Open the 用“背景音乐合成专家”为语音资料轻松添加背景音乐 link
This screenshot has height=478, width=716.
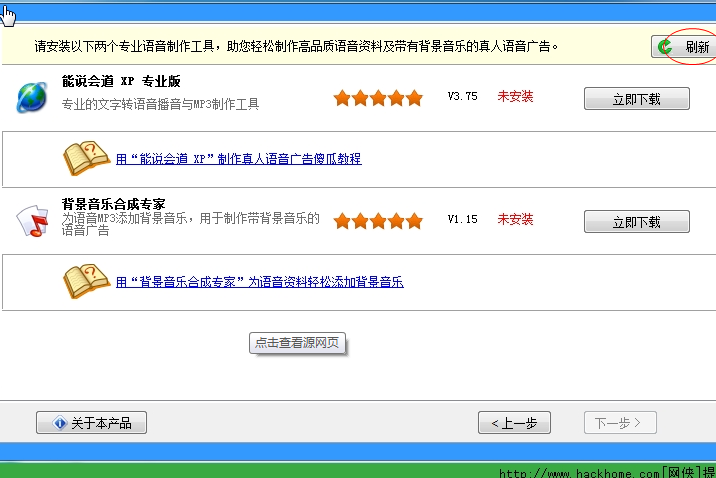coord(259,282)
